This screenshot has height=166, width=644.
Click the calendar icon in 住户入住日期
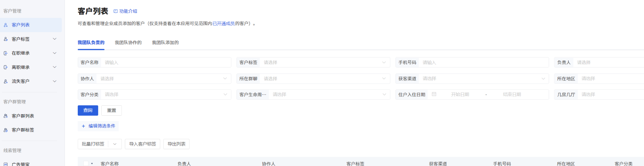coord(434,94)
